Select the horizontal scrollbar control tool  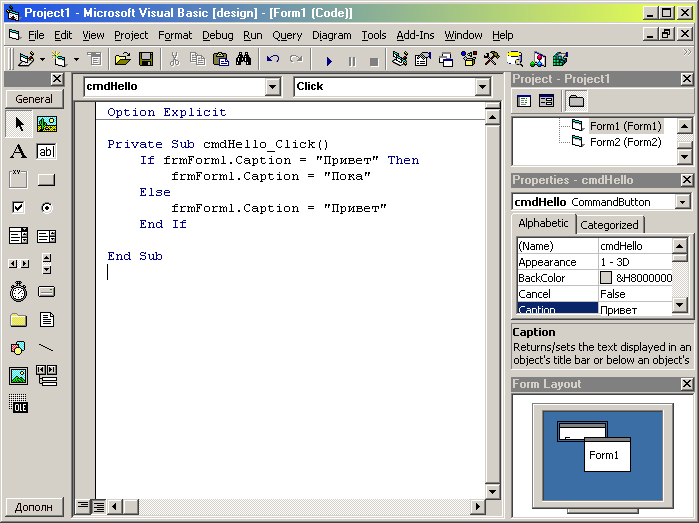point(19,264)
